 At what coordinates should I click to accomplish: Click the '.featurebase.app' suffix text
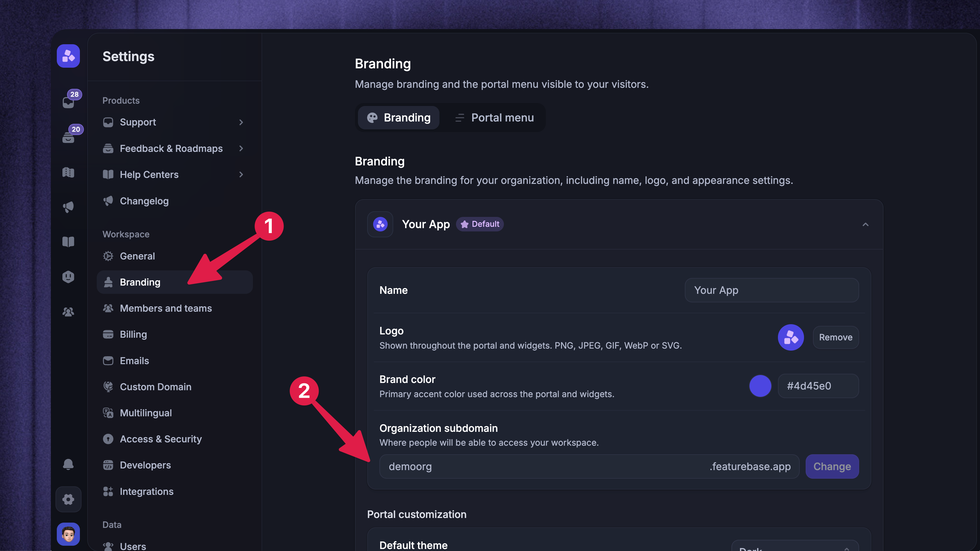click(x=750, y=466)
